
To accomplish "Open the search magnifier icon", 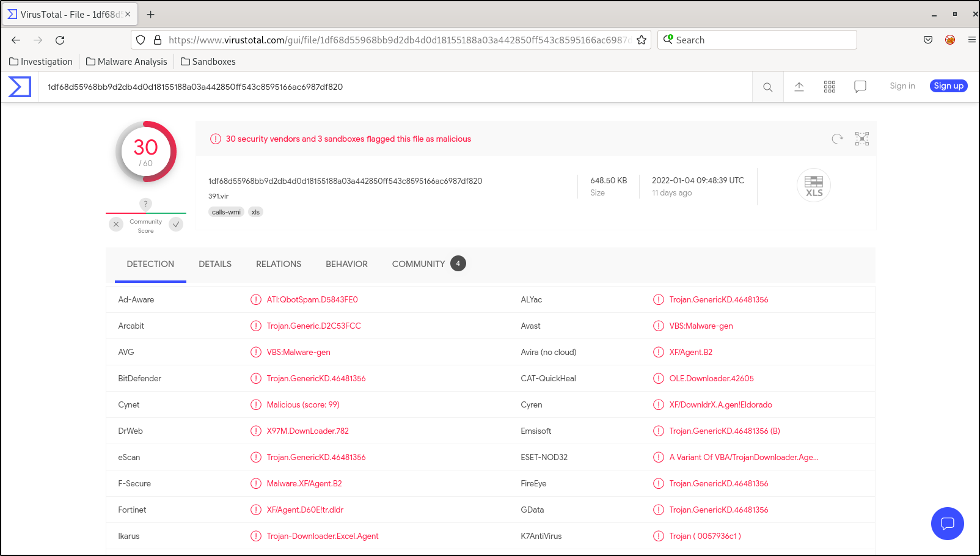I will click(x=768, y=87).
